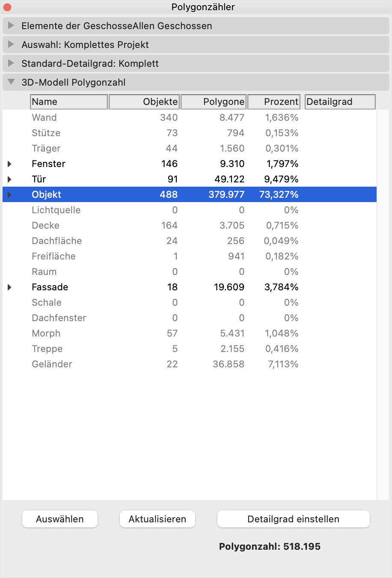Screen dimensions: 392x578
Task: Sort by the Objekte column header
Action: click(144, 102)
